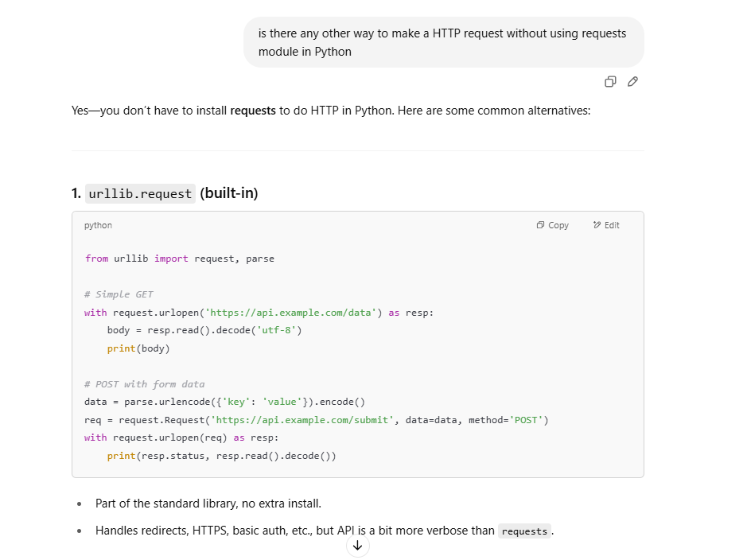This screenshot has width=747, height=560.
Task: Click the 'python' language label
Action: 98,225
